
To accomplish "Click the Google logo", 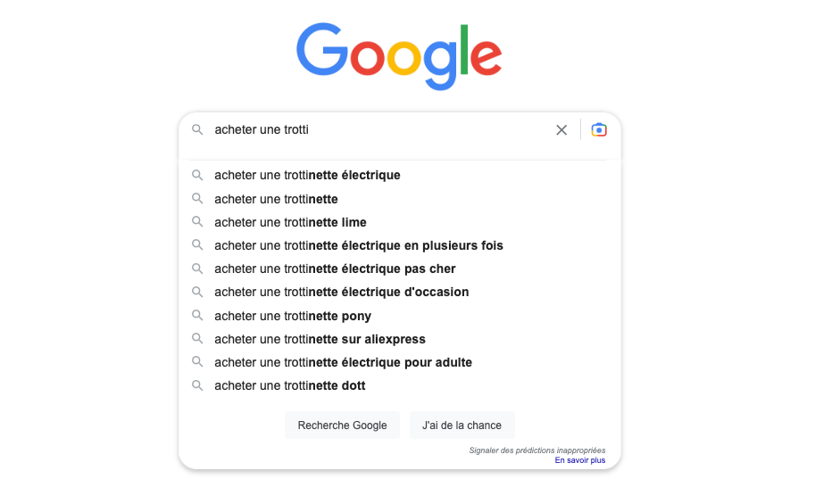I will click(x=399, y=56).
